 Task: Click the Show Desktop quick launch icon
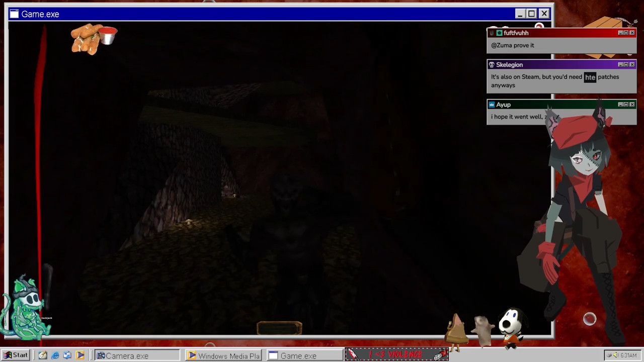click(x=67, y=355)
